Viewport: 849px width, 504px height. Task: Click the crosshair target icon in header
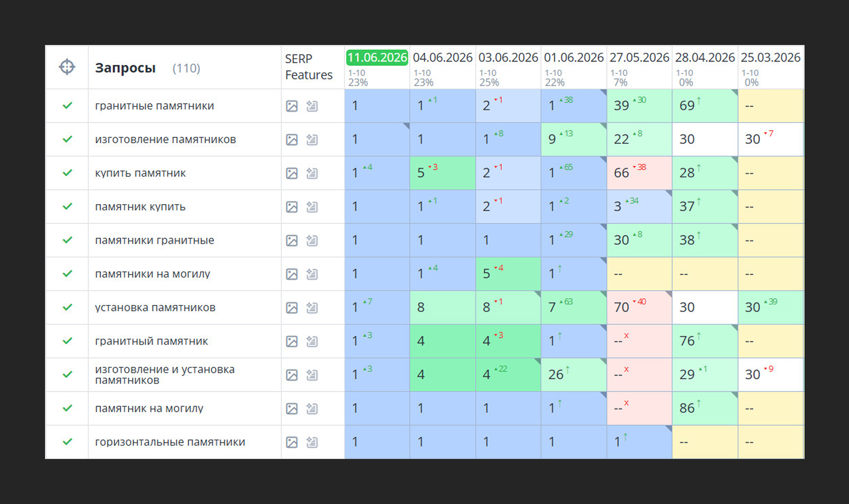click(x=67, y=67)
